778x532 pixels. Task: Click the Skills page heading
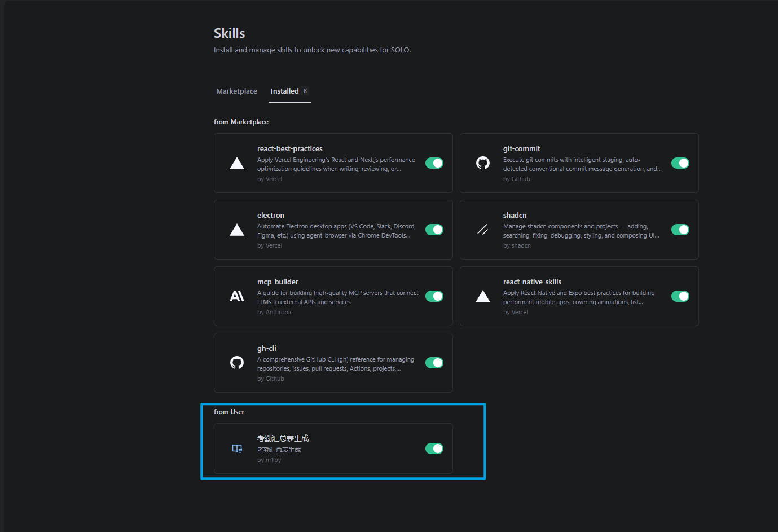[230, 33]
